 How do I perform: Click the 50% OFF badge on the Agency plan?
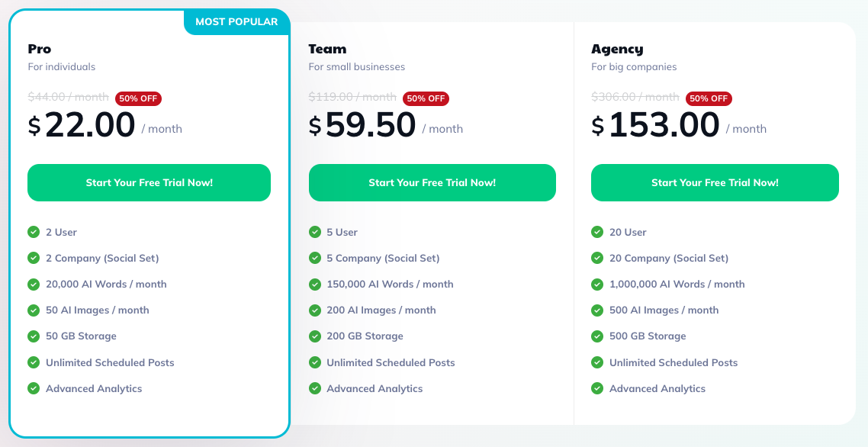click(709, 98)
